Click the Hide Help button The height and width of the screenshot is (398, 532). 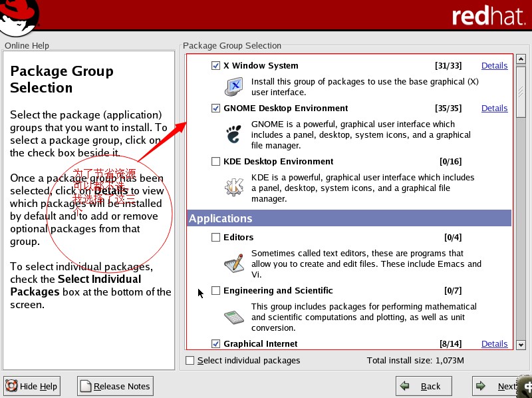coord(32,386)
